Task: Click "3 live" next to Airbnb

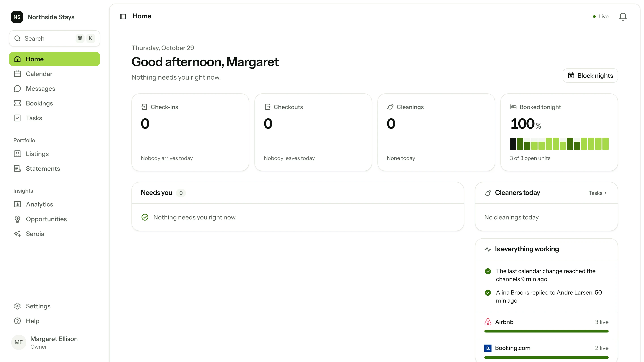Action: tap(602, 322)
